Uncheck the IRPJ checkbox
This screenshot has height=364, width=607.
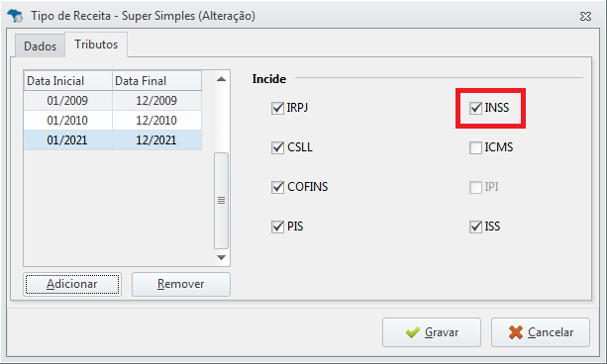click(x=277, y=108)
